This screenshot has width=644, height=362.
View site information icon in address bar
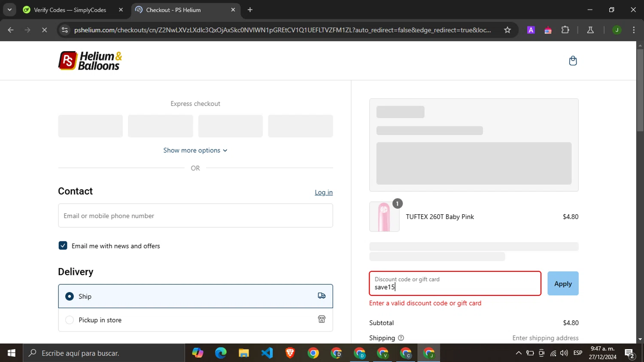click(65, 30)
